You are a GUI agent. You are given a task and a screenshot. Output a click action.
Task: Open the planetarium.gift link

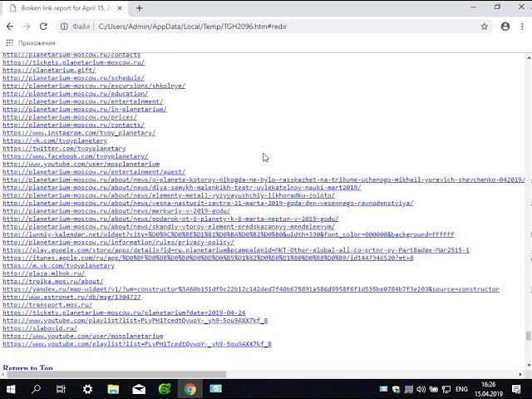click(49, 70)
